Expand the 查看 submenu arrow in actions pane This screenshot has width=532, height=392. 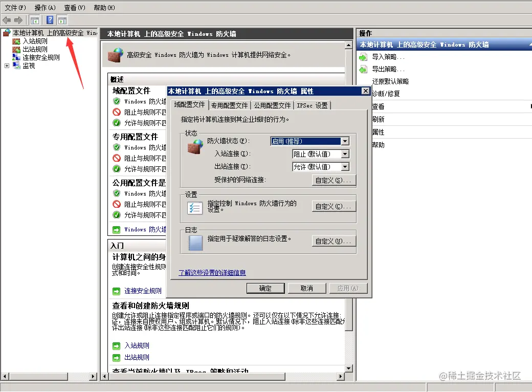click(530, 106)
